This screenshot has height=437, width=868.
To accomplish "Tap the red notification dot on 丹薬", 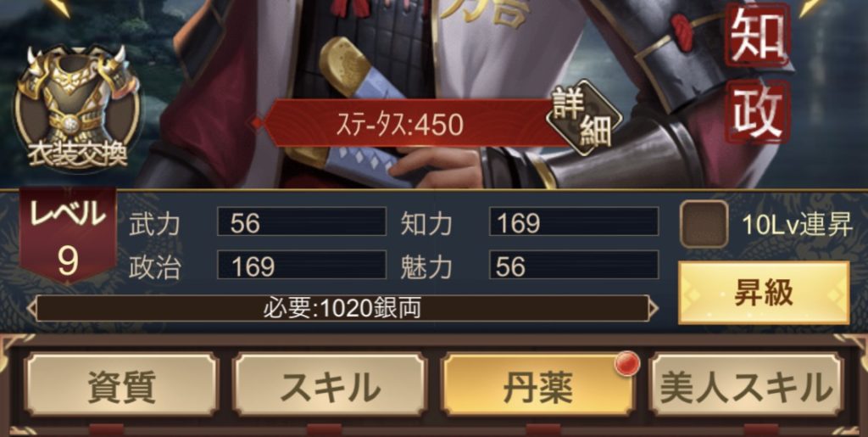I will click(627, 364).
